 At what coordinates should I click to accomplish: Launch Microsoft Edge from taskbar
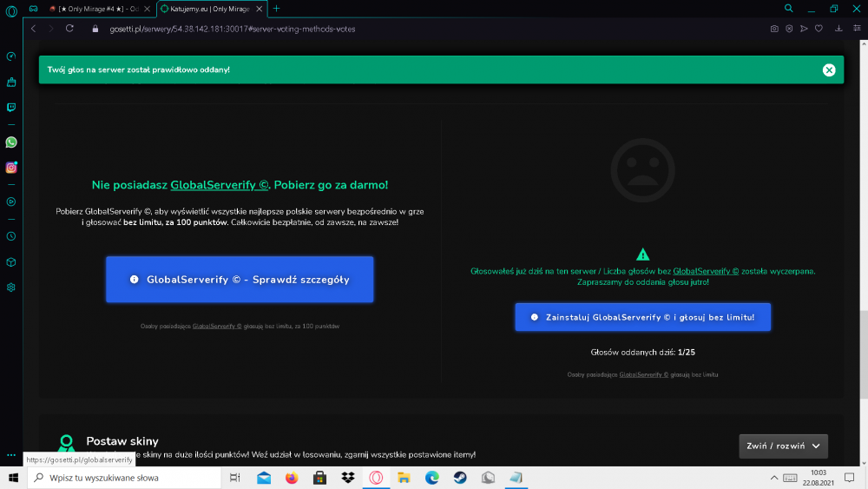[x=431, y=478]
